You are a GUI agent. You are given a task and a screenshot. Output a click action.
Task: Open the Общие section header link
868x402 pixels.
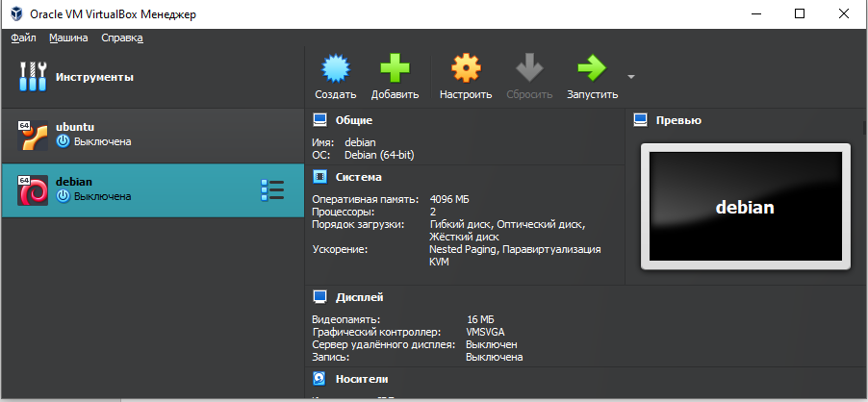click(x=354, y=120)
